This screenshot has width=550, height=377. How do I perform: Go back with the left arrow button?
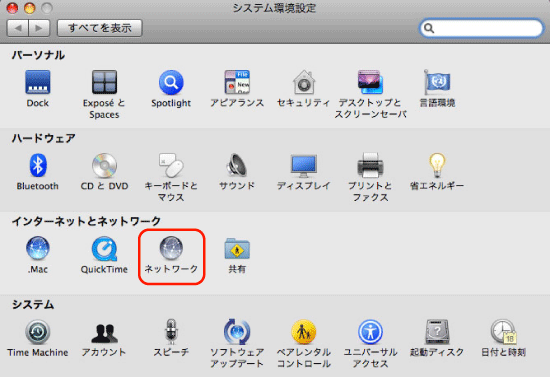click(18, 28)
